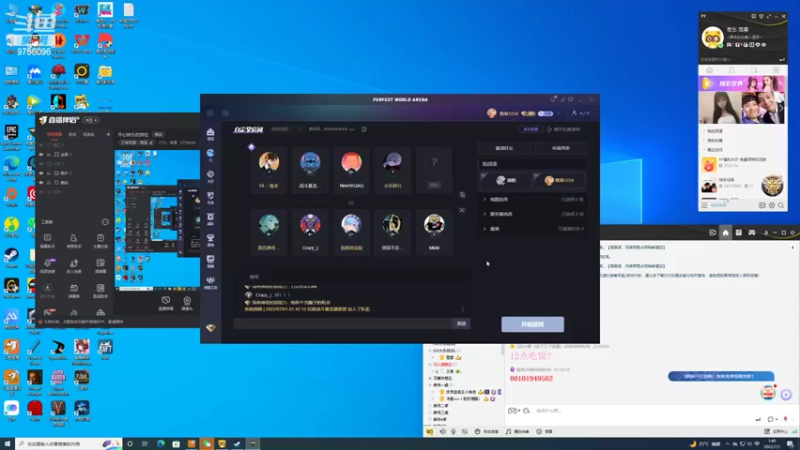Screen dimensions: 800x450
Task: Open the first tab icon in YY main panel
Action: click(709, 70)
